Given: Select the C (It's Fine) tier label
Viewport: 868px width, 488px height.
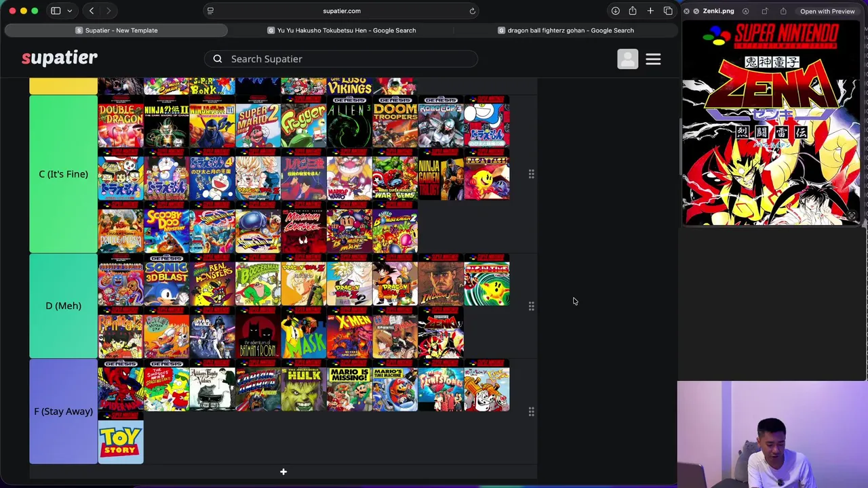Looking at the screenshot, I should tap(63, 174).
